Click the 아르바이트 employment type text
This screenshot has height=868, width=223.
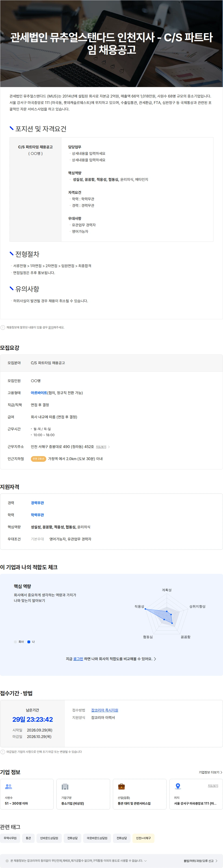point(39,393)
